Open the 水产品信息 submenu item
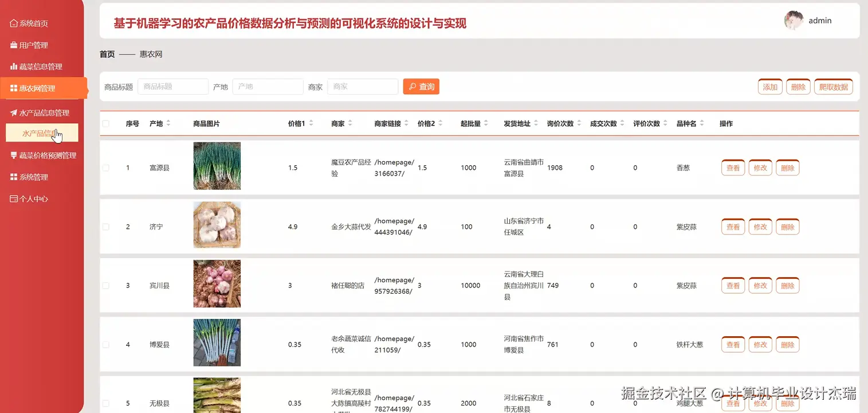 42,133
